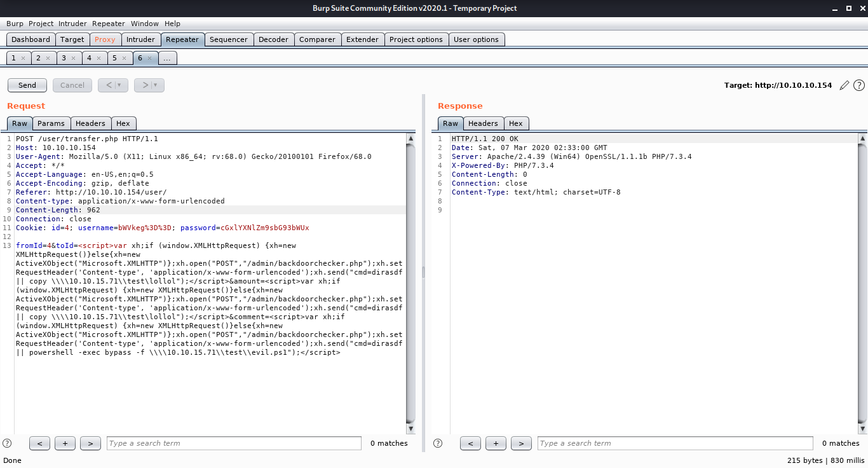Click response scrollbar up arrow
Screen dimensions: 868x468
[862, 138]
